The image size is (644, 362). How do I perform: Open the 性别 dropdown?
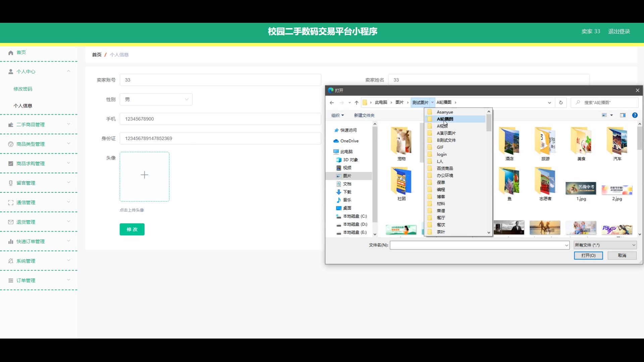156,99
